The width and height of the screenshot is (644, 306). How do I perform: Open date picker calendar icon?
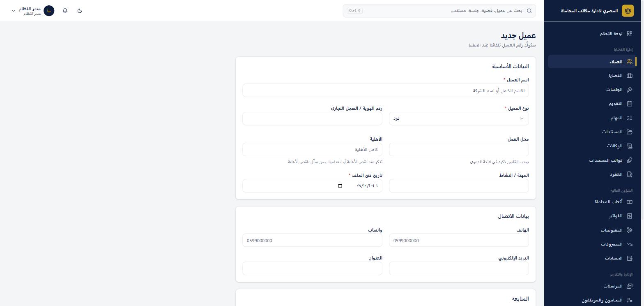point(340,186)
